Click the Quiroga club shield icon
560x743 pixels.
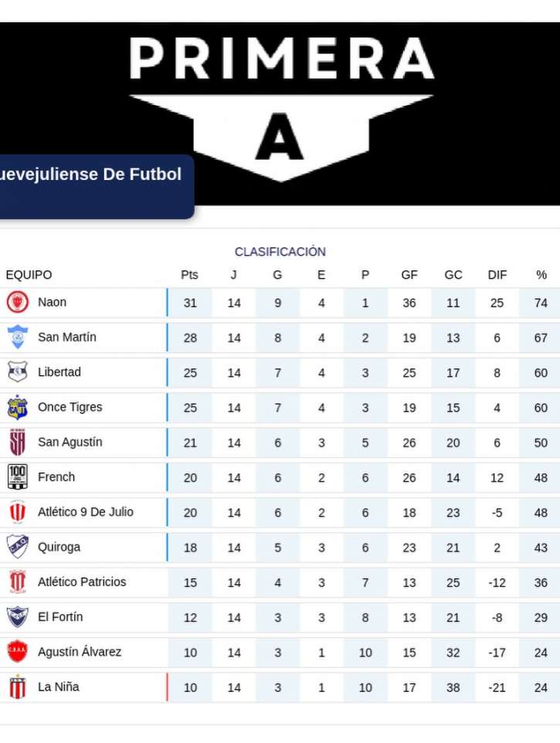pos(17,547)
